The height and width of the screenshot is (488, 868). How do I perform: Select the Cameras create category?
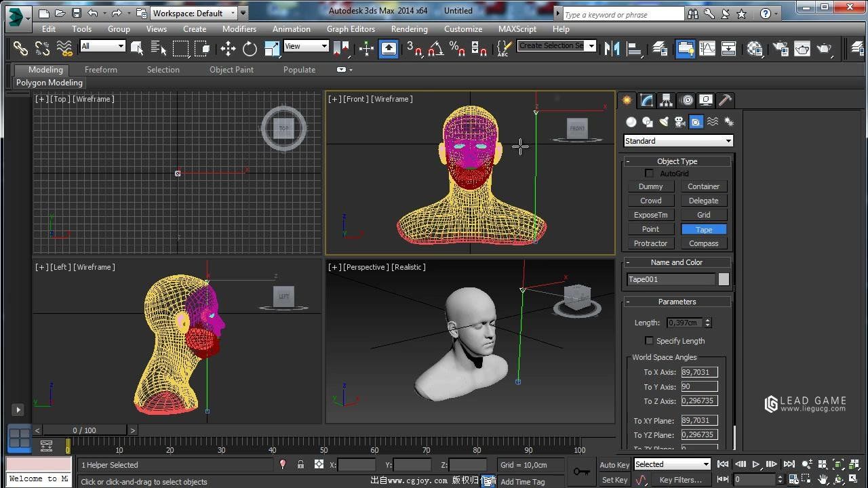[x=679, y=122]
